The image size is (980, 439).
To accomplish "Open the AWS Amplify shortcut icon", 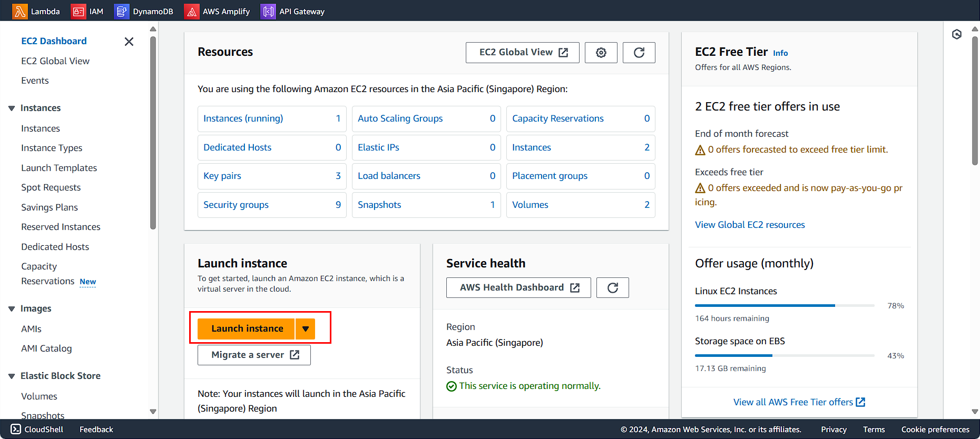I will click(x=192, y=11).
